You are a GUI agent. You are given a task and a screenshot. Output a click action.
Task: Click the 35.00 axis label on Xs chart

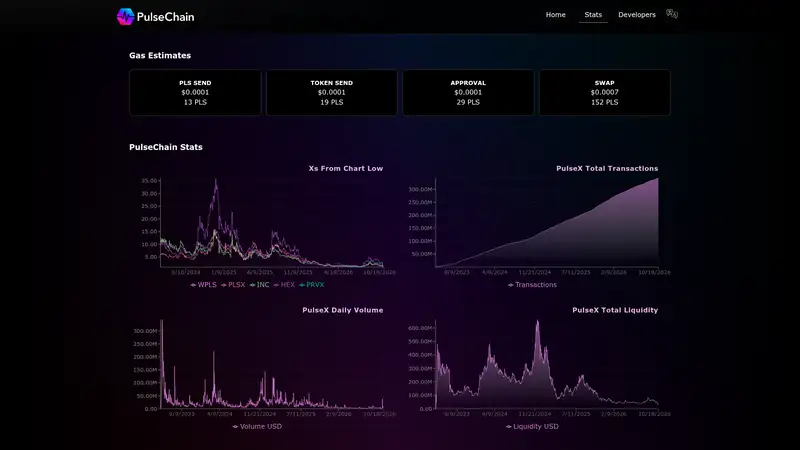[149, 181]
